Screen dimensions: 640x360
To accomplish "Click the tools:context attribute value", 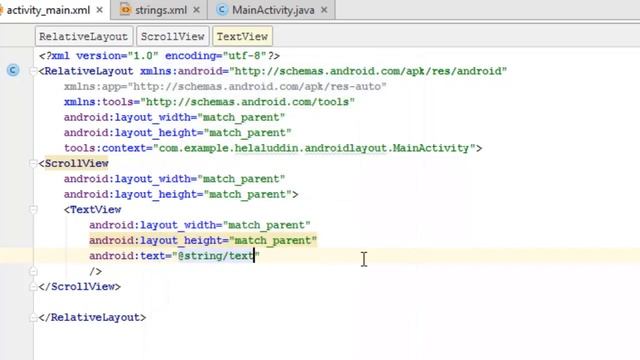I will point(315,148).
